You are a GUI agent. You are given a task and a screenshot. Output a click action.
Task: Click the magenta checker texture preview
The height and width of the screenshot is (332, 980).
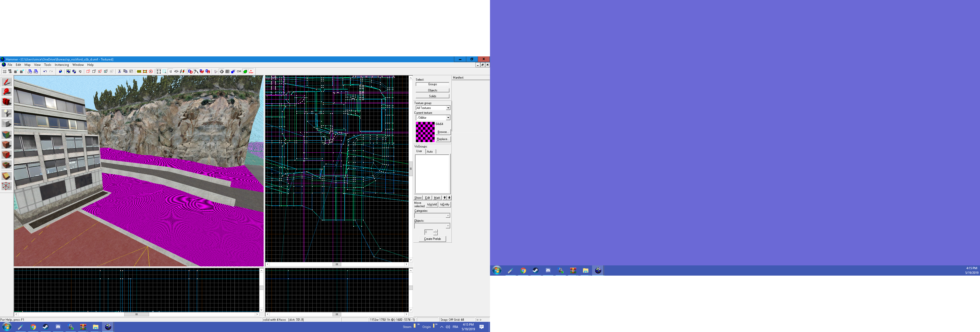pos(425,132)
